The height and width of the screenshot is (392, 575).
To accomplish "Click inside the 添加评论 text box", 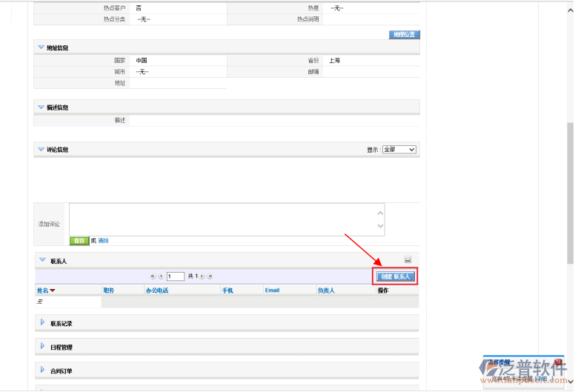I will [224, 219].
